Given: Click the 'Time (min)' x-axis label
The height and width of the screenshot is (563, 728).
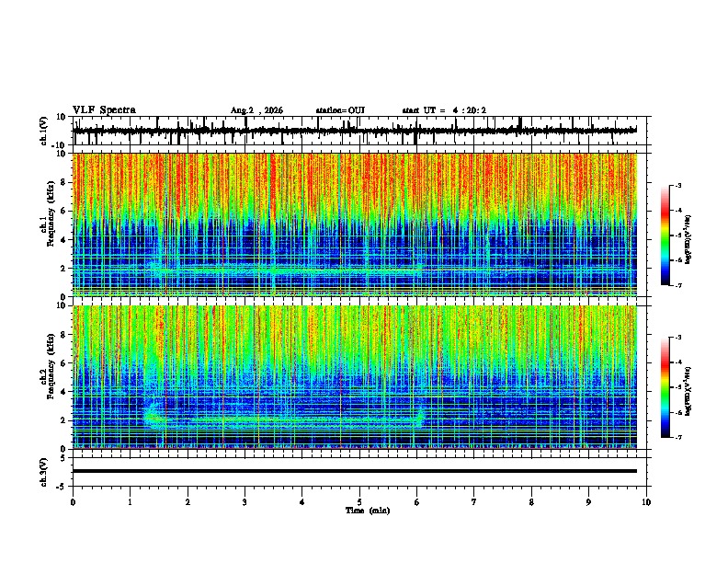Looking at the screenshot, I should (368, 511).
